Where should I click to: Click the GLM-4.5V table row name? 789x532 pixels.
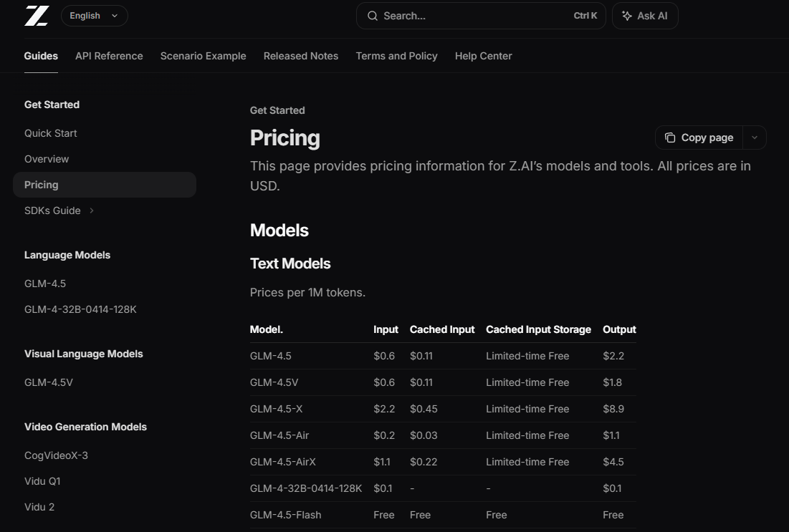coord(274,382)
